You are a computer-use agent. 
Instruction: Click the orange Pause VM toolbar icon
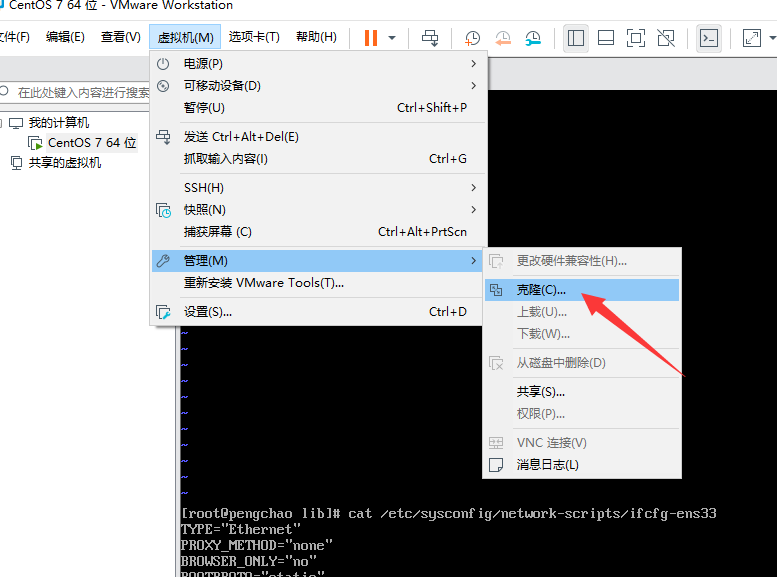click(371, 38)
